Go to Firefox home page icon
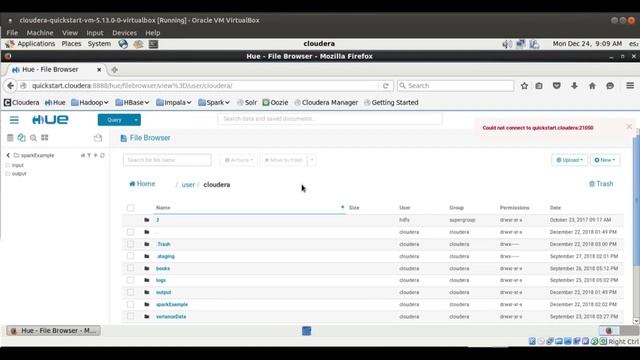This screenshot has width=640, height=360. click(592, 86)
